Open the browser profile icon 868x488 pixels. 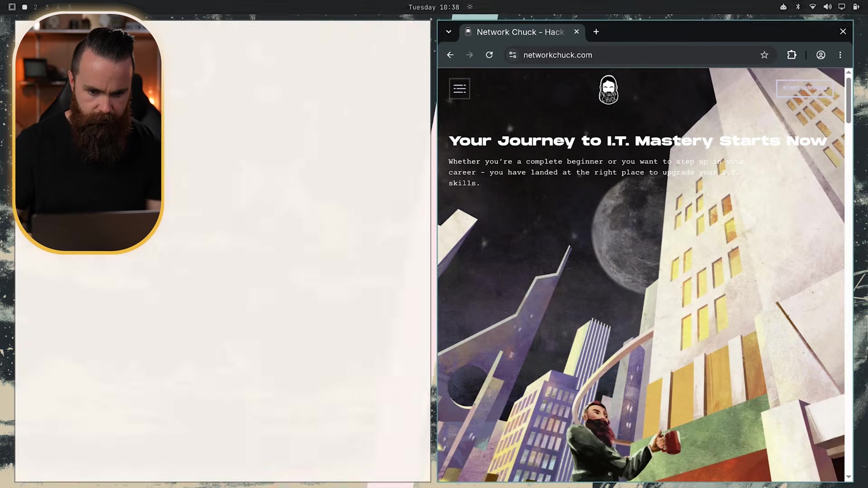point(821,55)
